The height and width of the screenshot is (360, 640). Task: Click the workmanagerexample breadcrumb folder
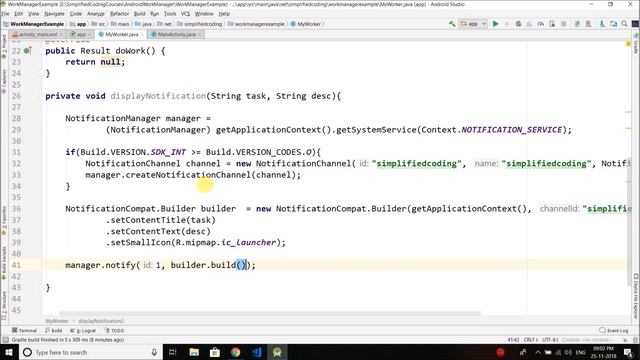click(256, 24)
